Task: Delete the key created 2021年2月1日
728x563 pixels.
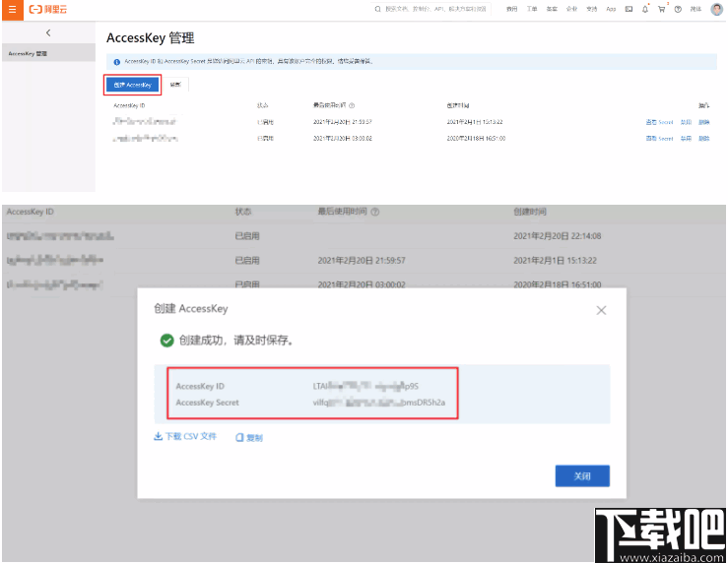Action: pos(704,122)
